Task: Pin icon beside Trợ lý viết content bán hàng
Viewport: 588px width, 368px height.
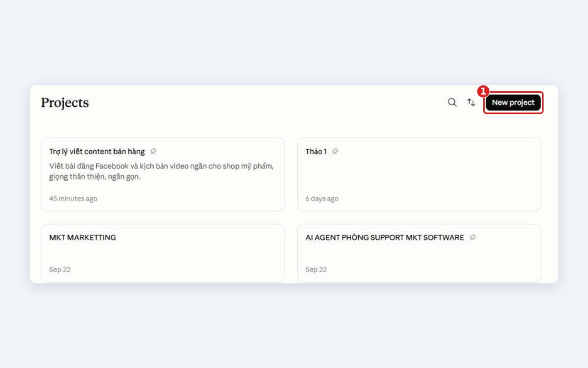Action: 153,151
